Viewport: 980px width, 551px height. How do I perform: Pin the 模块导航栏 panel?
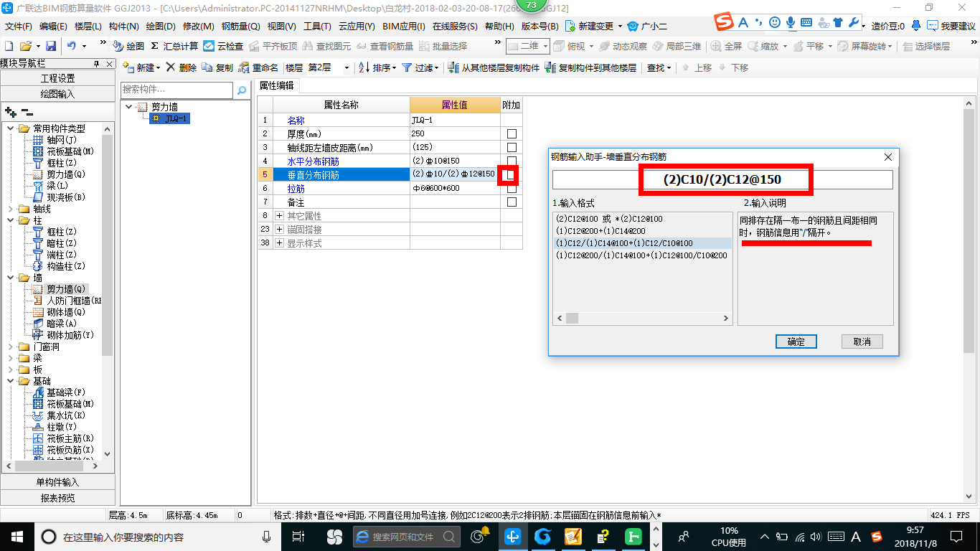coord(97,64)
